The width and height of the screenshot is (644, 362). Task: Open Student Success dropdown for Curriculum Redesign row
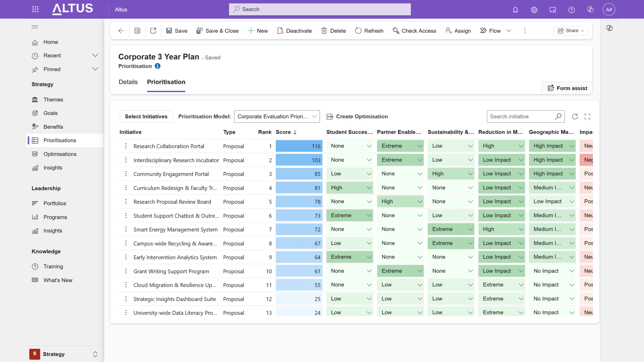[x=349, y=188]
